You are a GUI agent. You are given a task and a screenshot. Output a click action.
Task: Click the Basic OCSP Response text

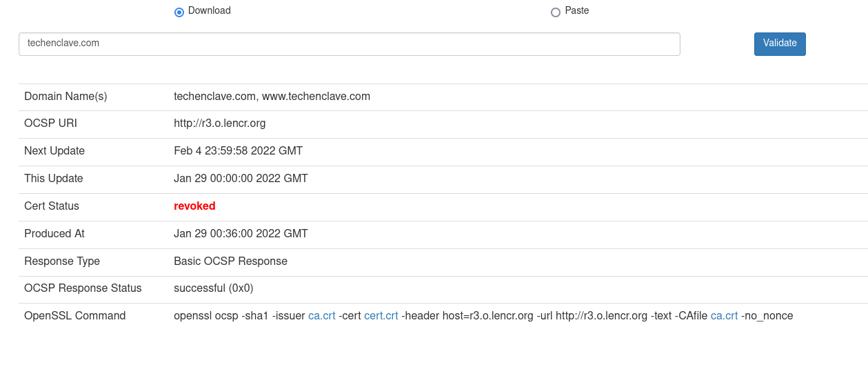(x=230, y=261)
